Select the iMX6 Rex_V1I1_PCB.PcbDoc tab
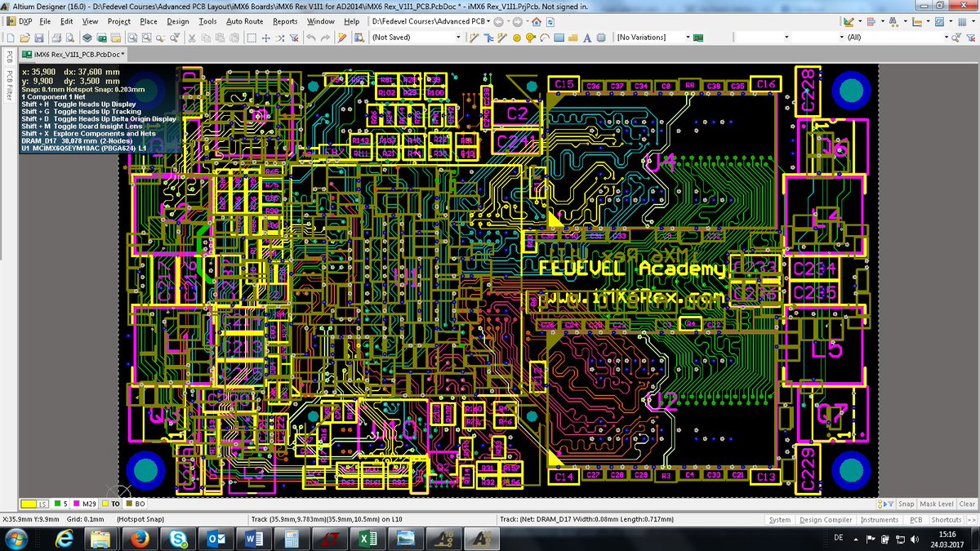Image resolution: width=980 pixels, height=551 pixels. point(73,54)
